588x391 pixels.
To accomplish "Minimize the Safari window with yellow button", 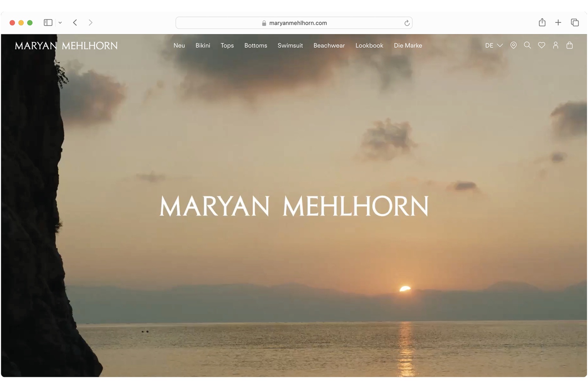I will point(21,23).
